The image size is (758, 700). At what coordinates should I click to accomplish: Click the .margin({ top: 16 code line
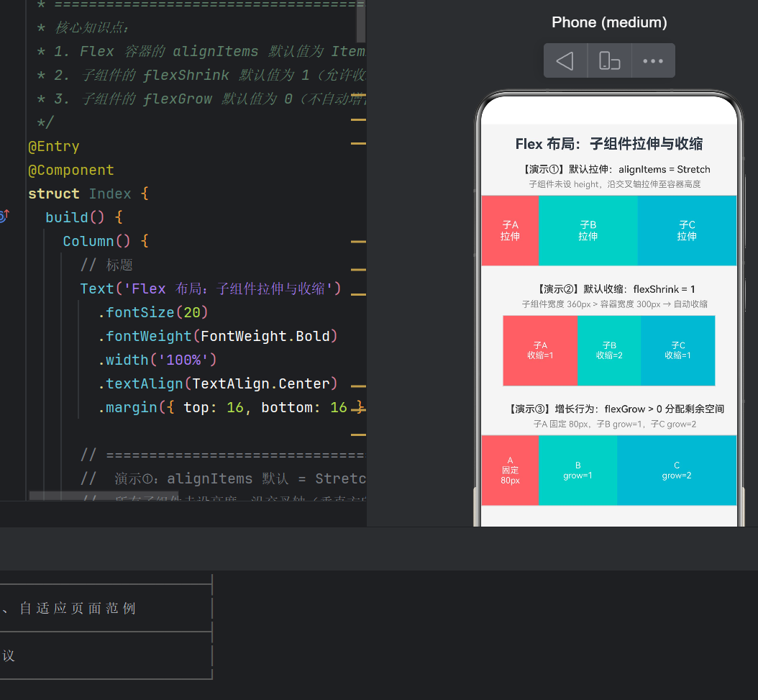230,407
